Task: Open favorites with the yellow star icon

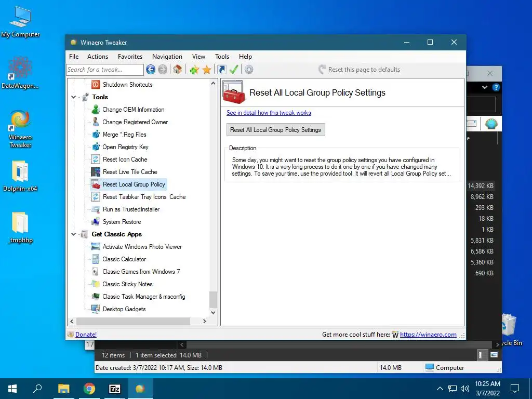Action: (x=207, y=70)
